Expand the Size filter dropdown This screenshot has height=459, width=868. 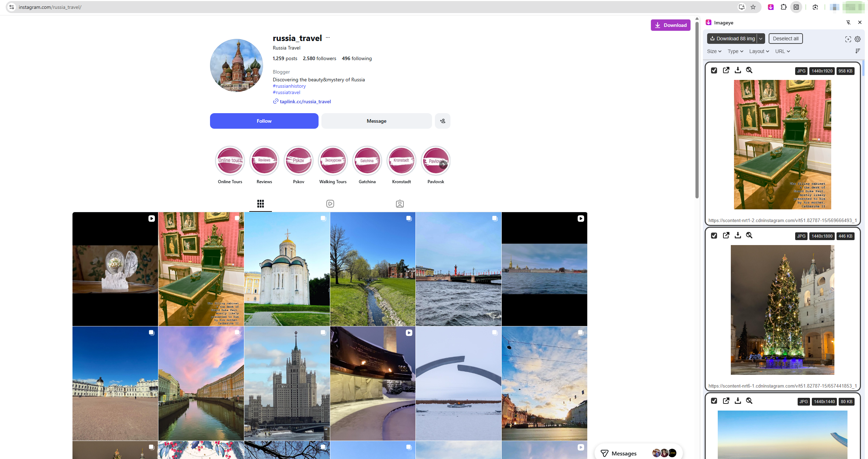click(714, 51)
